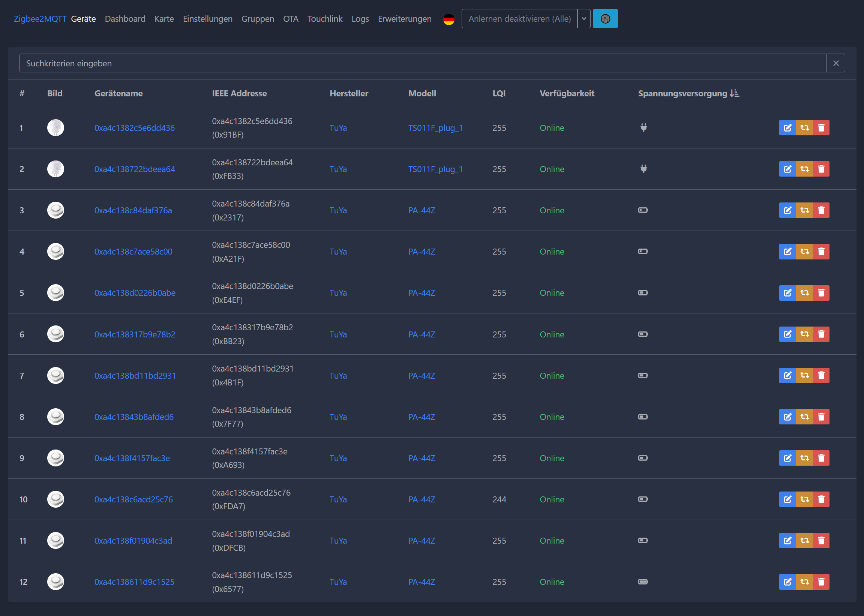864x616 pixels.
Task: Sort table by LQI column header
Action: coord(499,93)
